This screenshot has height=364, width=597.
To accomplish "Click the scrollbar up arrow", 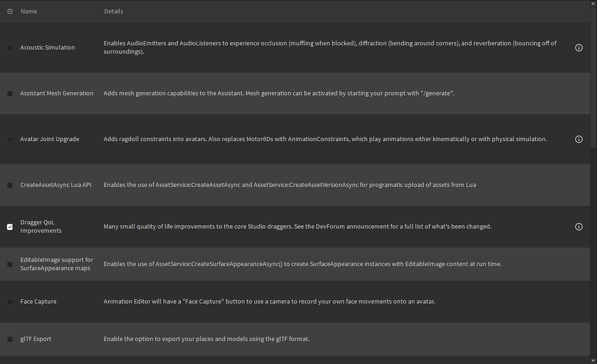I will (594, 4).
